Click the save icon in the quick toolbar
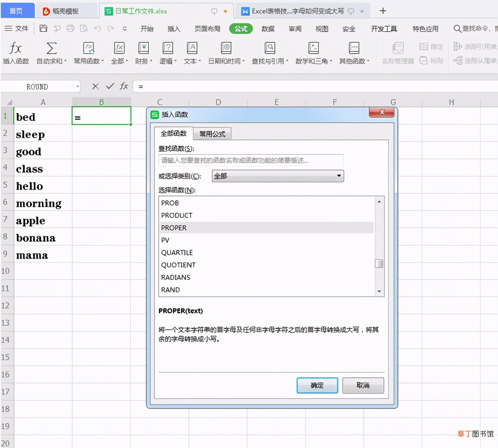Screen dimensions: 498x448 [44, 28]
